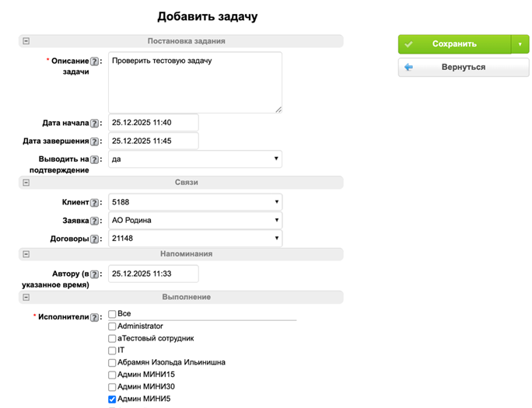
Task: Click help icon next to Клиент
Action: pos(95,203)
